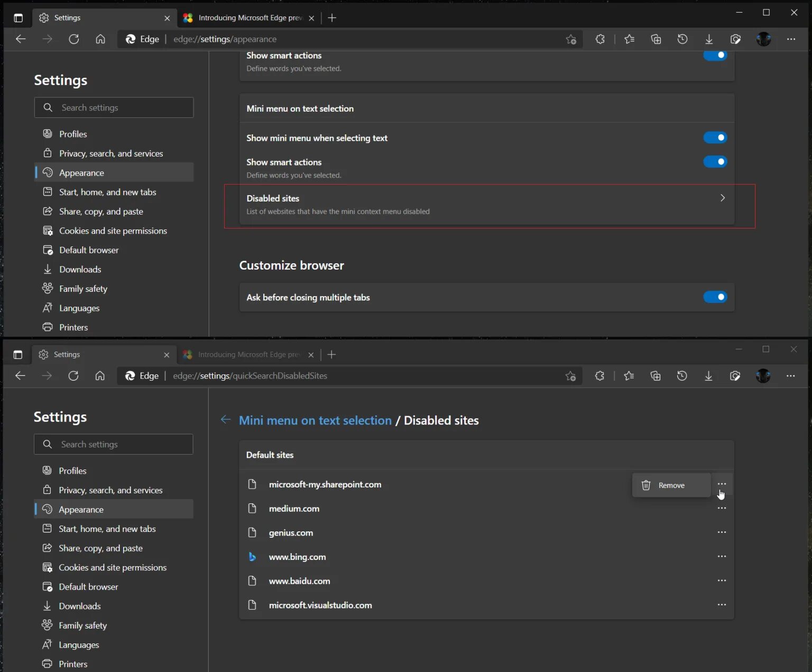Open more options for www.bing.com
Viewport: 812px width, 672px height.
722,557
